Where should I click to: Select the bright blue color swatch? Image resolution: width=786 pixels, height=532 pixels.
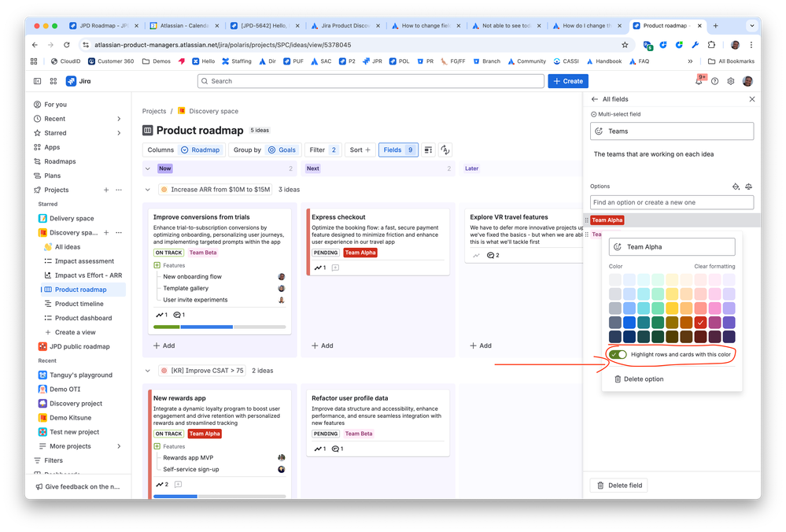(629, 323)
